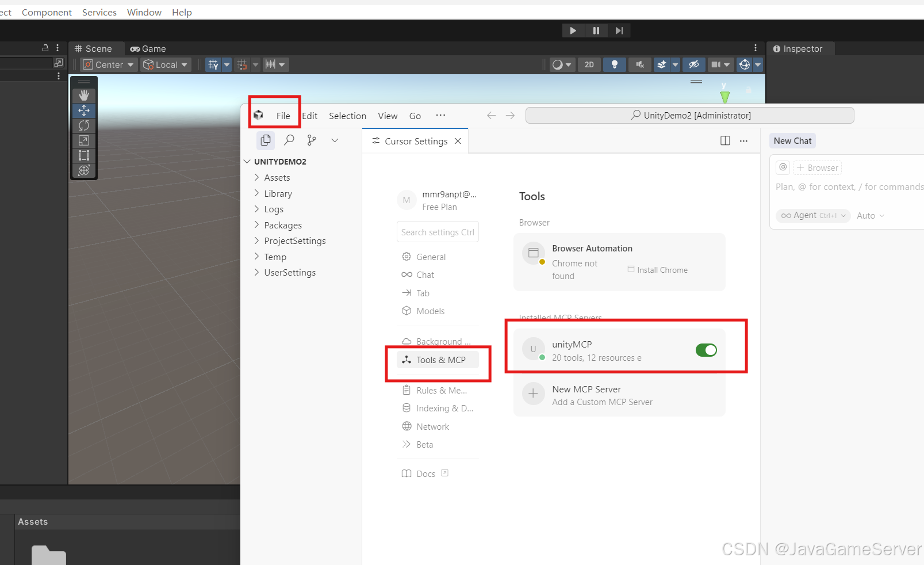This screenshot has width=924, height=565.
Task: Expand additional Cursor sidebar views chevron
Action: (335, 140)
